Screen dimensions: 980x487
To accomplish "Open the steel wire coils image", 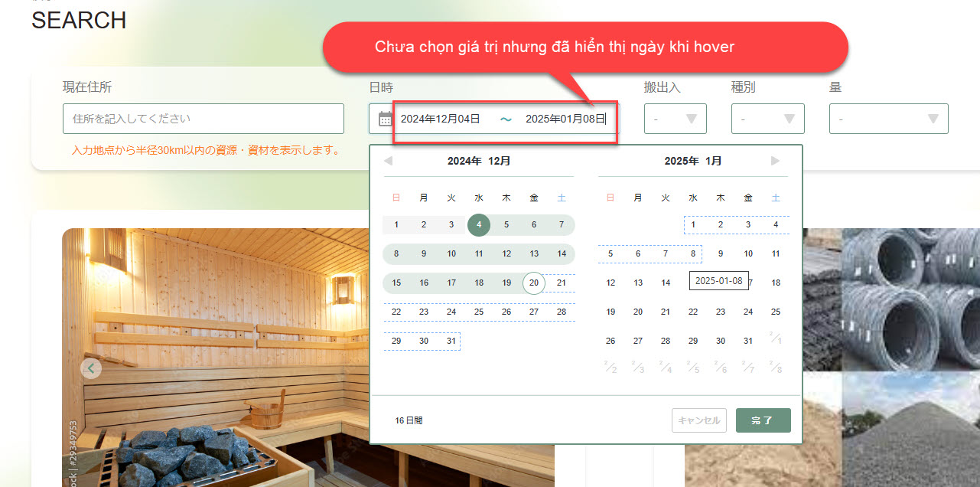I will pyautogui.click(x=910, y=299).
